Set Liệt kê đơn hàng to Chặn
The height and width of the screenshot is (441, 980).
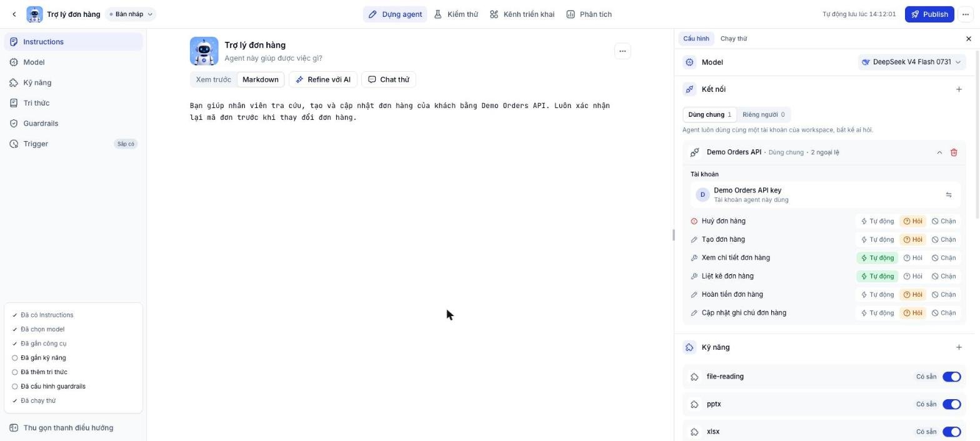coord(944,277)
